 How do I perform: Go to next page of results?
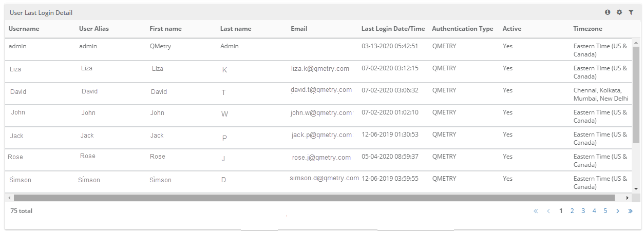618,211
